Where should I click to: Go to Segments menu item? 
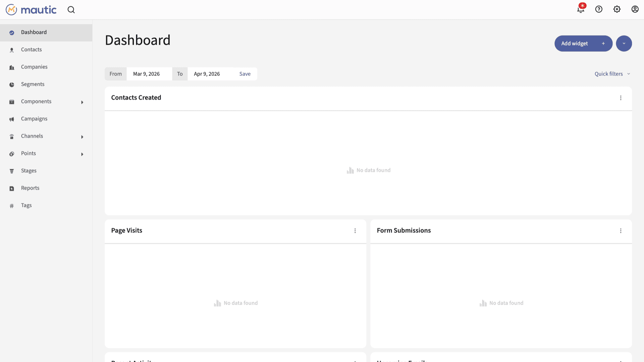pyautogui.click(x=46, y=84)
